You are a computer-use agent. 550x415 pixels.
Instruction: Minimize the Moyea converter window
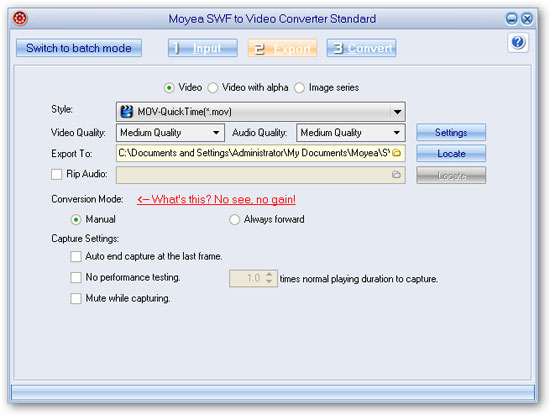(x=511, y=19)
